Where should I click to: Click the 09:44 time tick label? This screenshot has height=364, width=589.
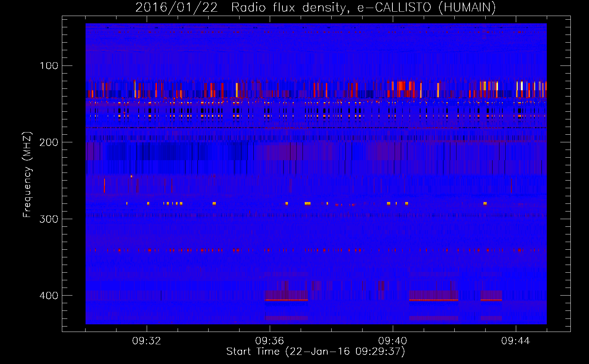tap(516, 341)
